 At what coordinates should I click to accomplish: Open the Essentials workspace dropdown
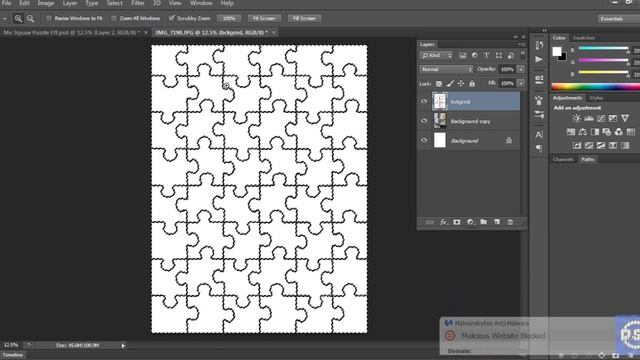[619, 19]
